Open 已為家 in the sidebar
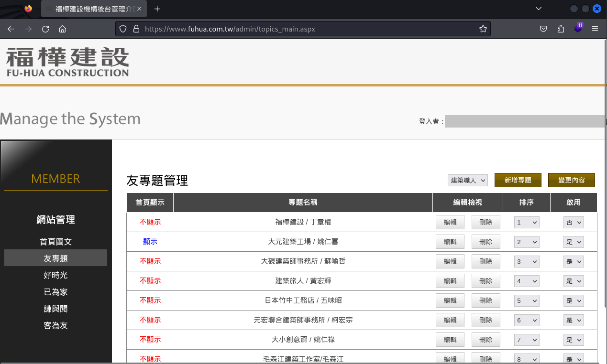The width and height of the screenshot is (607, 364). (55, 292)
